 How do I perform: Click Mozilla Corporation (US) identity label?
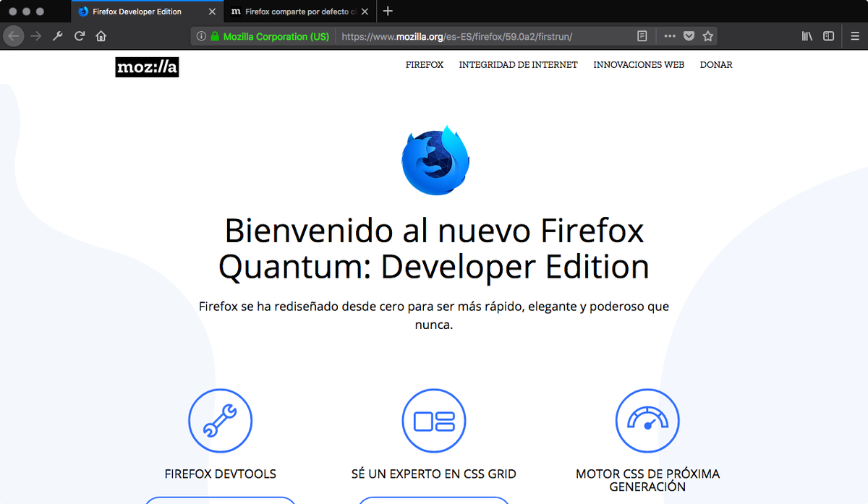click(276, 36)
